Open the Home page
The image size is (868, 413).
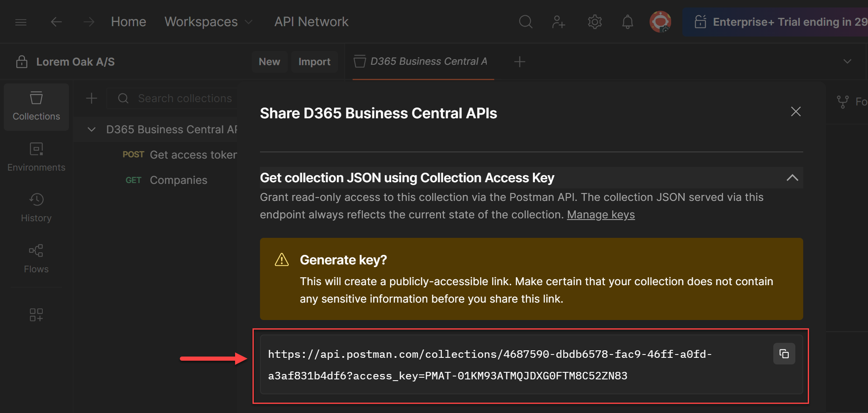pos(128,22)
